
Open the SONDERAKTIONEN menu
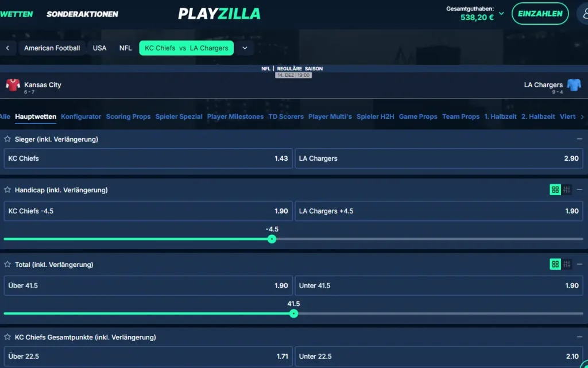click(82, 13)
